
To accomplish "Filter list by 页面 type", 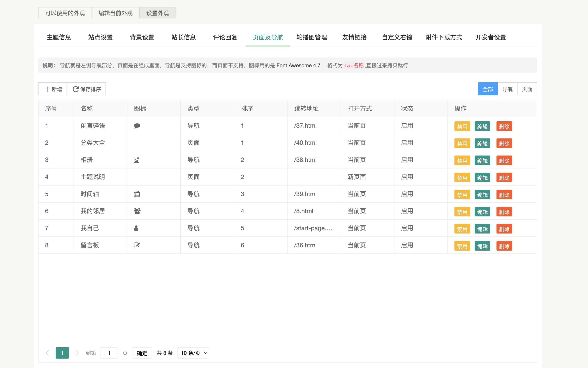I will [x=527, y=89].
